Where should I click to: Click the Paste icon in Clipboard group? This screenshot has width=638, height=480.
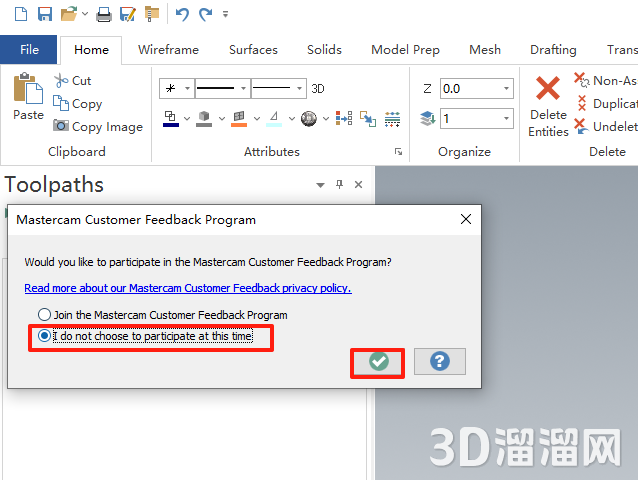(x=28, y=90)
